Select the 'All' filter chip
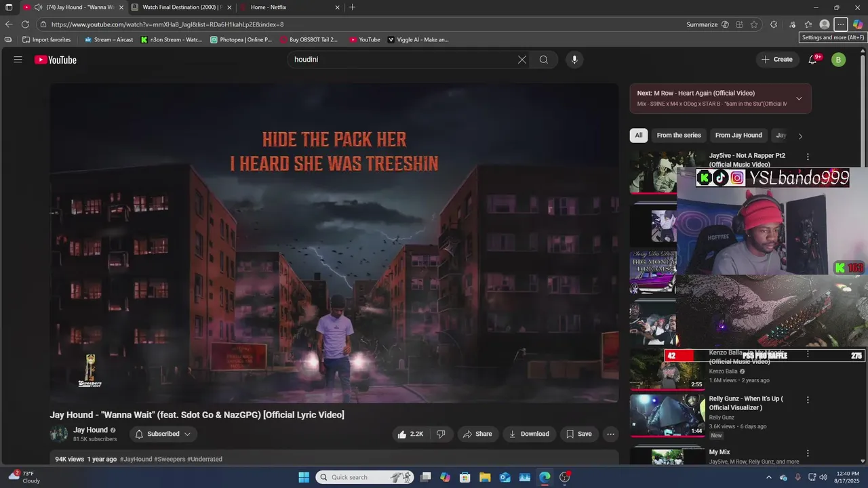868x488 pixels. (x=638, y=136)
